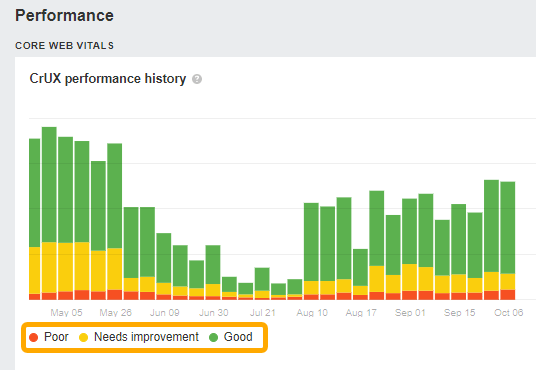Toggle the Good series green legend dot
This screenshot has height=370, width=536.
(x=213, y=338)
